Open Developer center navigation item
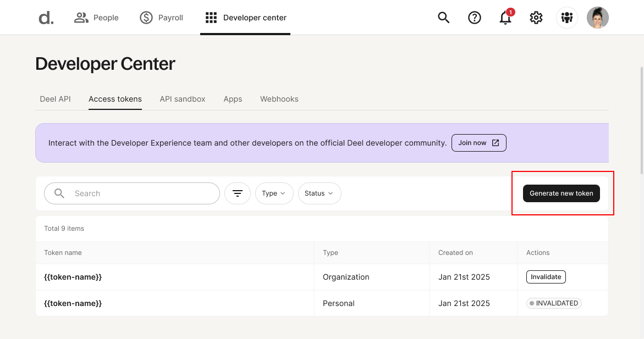 (246, 18)
